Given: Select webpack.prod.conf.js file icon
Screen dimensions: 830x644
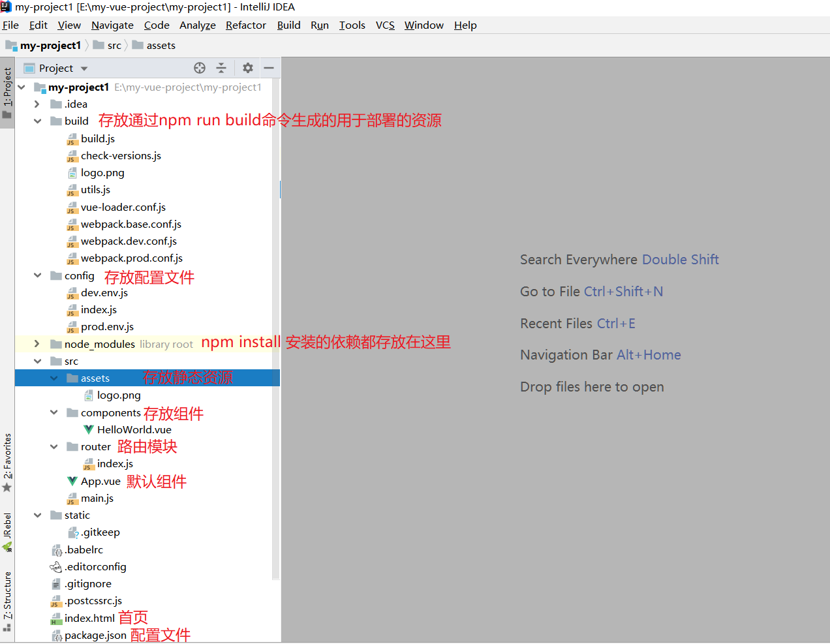Looking at the screenshot, I should pos(72,258).
